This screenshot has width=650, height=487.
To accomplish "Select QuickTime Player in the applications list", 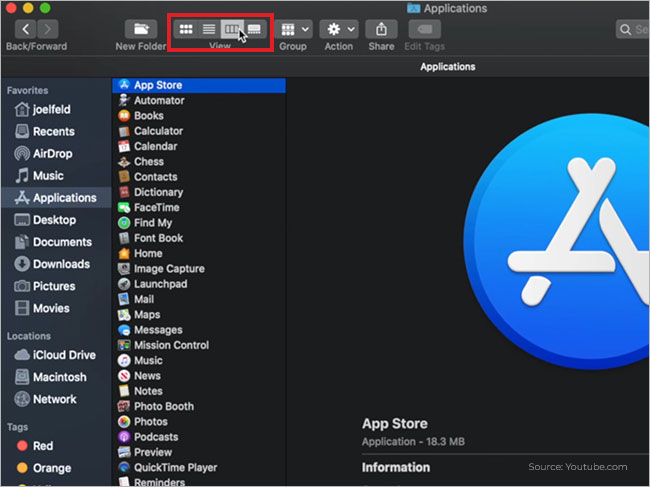I will click(x=199, y=468).
